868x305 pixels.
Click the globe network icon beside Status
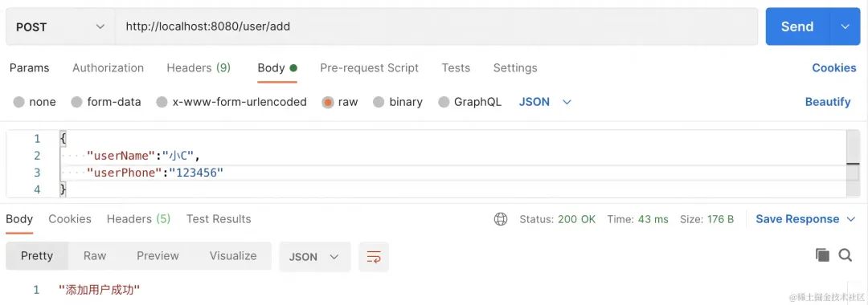coord(501,219)
